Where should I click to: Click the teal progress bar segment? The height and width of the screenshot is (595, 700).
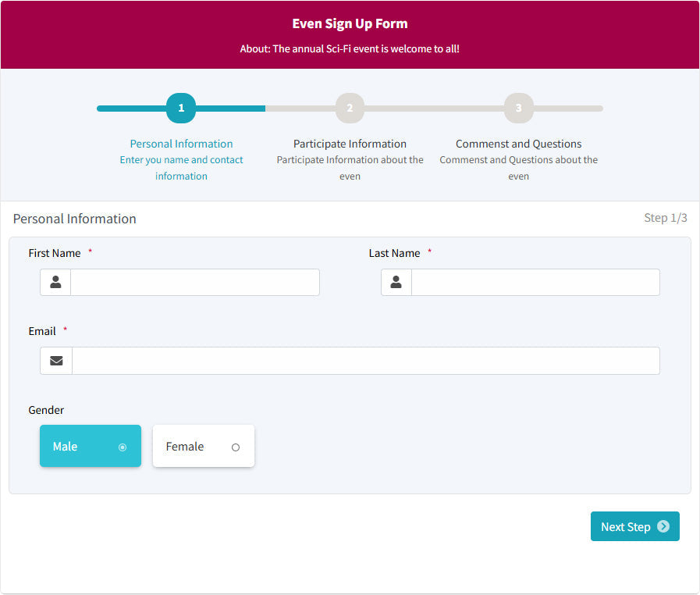(x=133, y=108)
